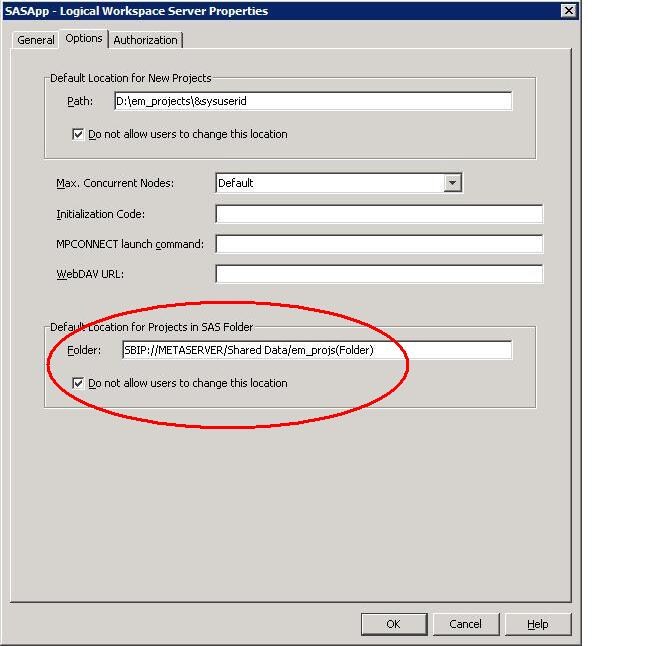Open Help for this dialog
660x646 pixels.
537,624
